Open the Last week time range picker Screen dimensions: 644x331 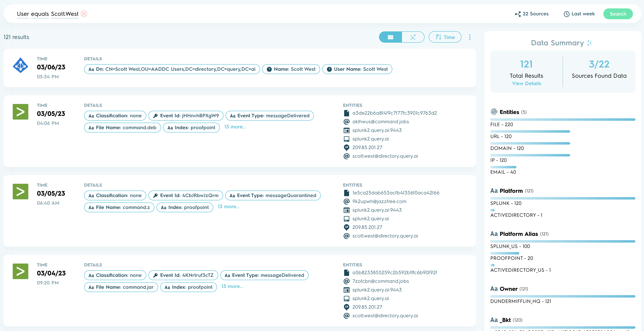click(579, 14)
